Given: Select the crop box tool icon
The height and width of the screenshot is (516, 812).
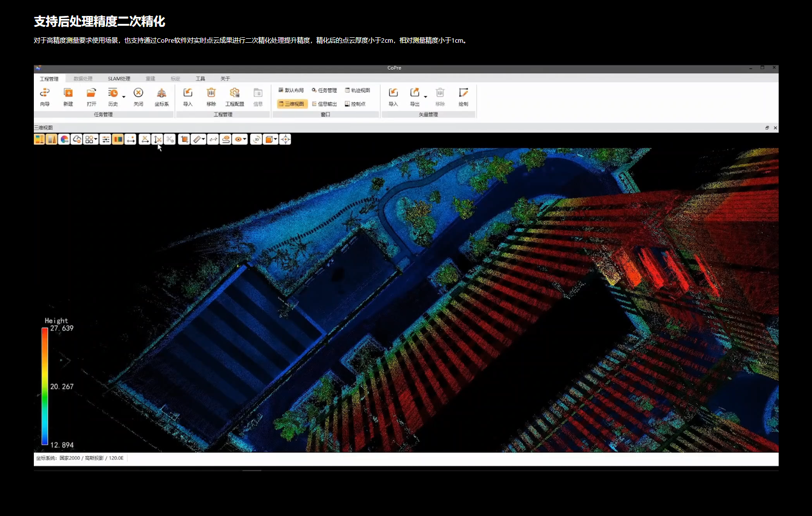Looking at the screenshot, I should point(184,140).
